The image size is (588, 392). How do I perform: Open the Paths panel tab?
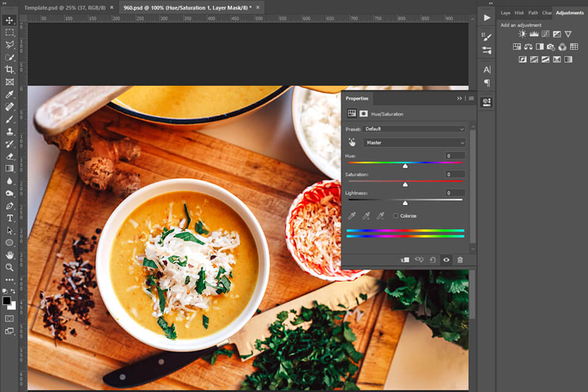(533, 13)
